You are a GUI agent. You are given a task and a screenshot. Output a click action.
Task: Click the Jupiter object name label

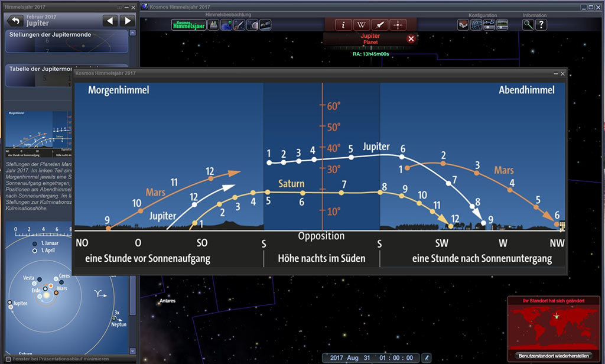pyautogui.click(x=370, y=36)
